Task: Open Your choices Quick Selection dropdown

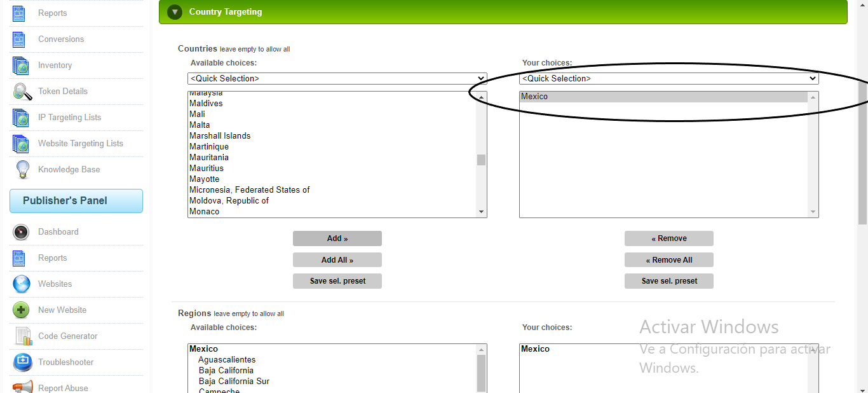Action: coord(668,79)
